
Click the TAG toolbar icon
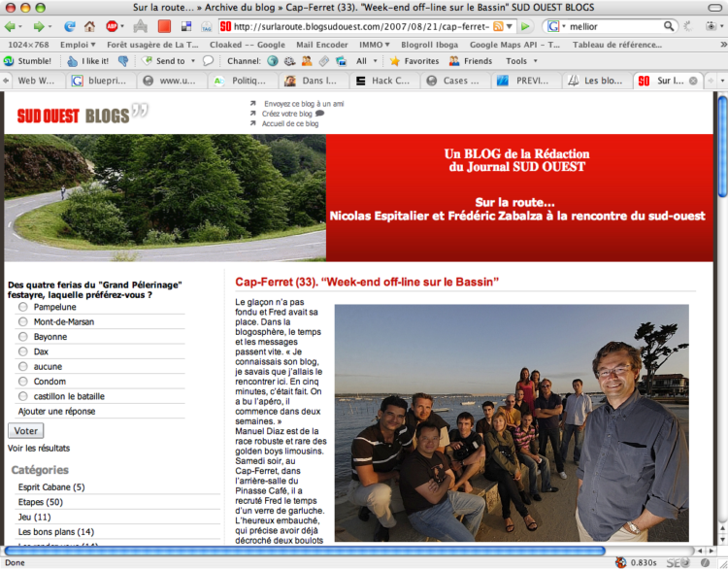[x=207, y=27]
